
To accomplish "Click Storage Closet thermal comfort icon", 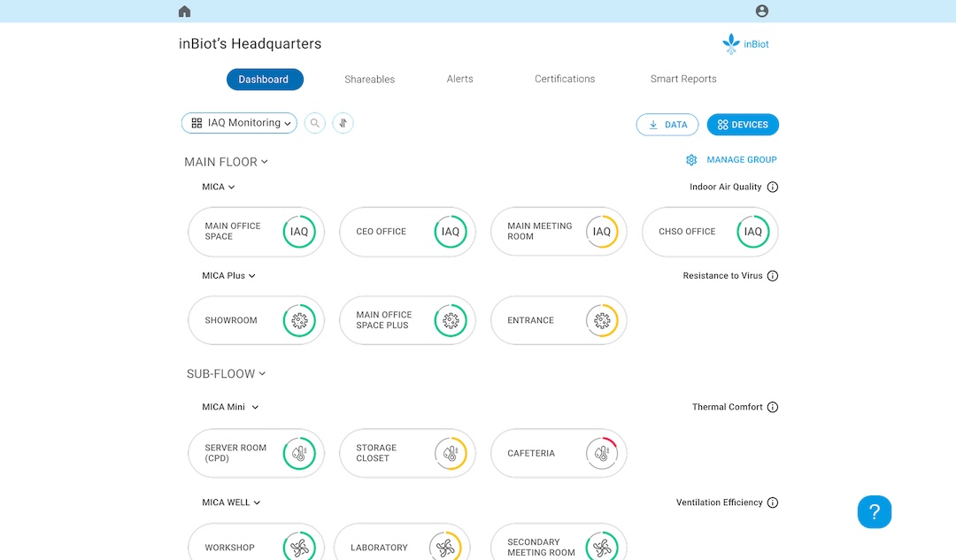I will 450,453.
